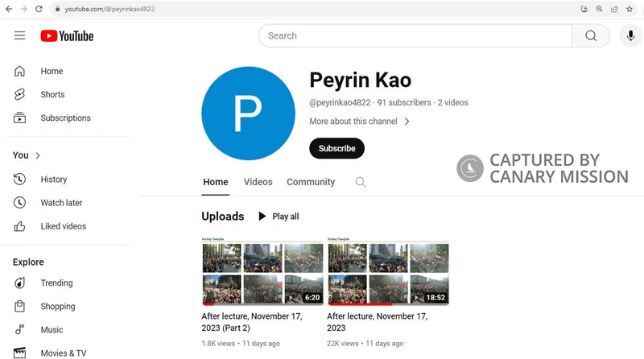The height and width of the screenshot is (359, 644).
Task: Click the Watch later clock icon
Action: coord(19,203)
